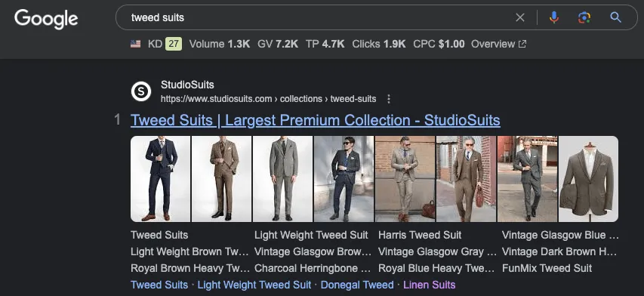This screenshot has height=296, width=644.
Task: Click 'Light Weight Tweed Suit' product label
Action: (x=311, y=236)
